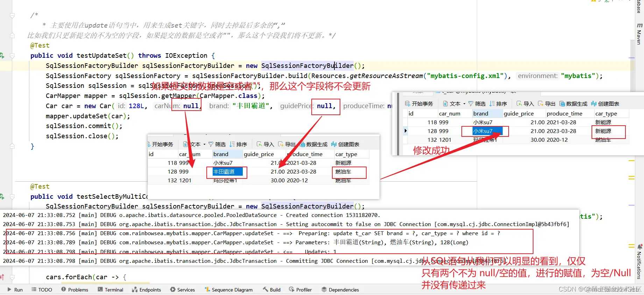The height and width of the screenshot is (295, 644).
Task: Click 数据生成 in the upper-right table window
Action: [x=573, y=104]
